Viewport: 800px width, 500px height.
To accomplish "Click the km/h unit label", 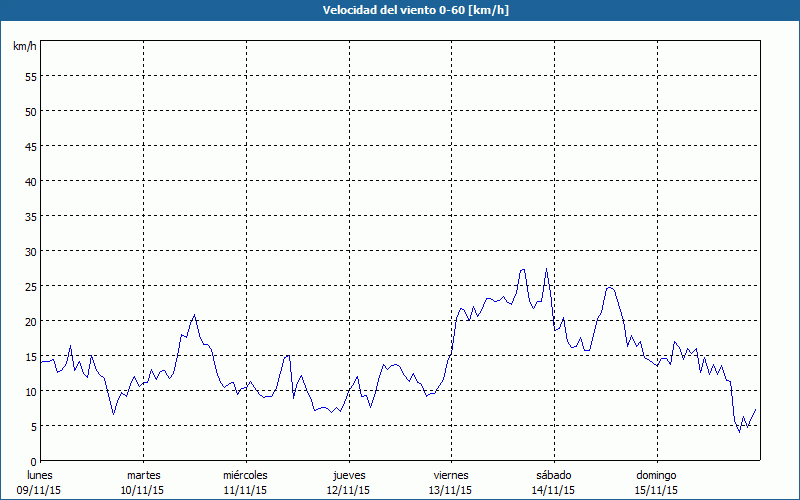I will (x=25, y=47).
